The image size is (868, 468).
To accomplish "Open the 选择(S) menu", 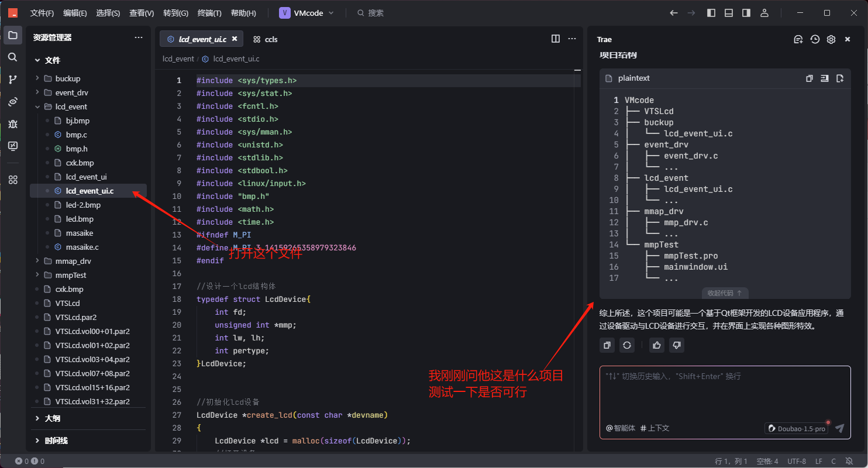I will pos(108,13).
